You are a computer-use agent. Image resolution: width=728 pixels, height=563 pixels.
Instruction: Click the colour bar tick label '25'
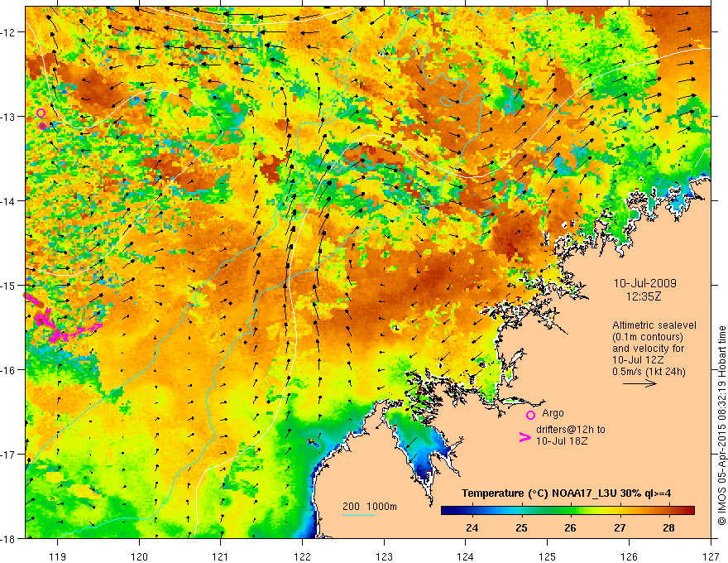point(521,527)
